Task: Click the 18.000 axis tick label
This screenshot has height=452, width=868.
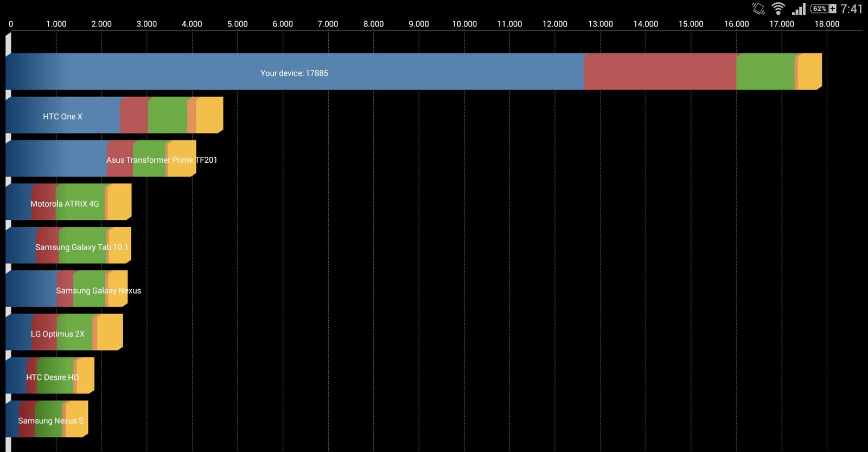Action: [x=827, y=24]
